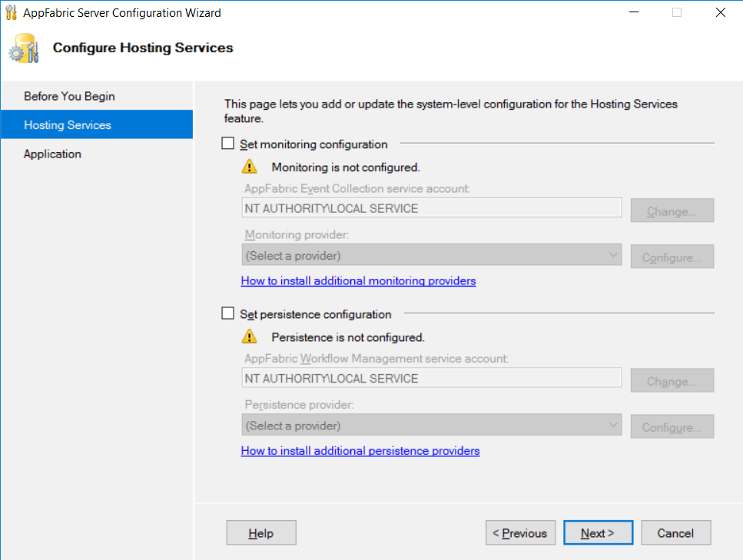The image size is (743, 560).
Task: Open How to install additional persistence providers
Action: (x=360, y=451)
